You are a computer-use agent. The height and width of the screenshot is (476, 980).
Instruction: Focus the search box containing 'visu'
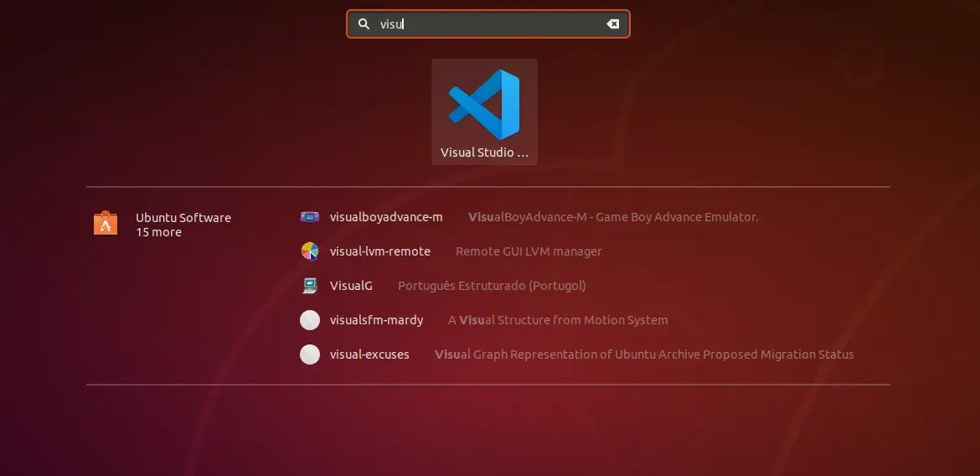coord(488,23)
